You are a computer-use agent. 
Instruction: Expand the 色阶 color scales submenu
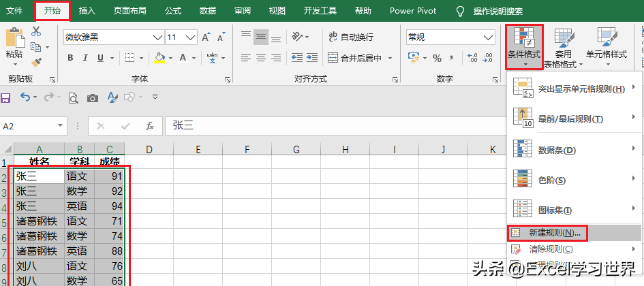574,180
